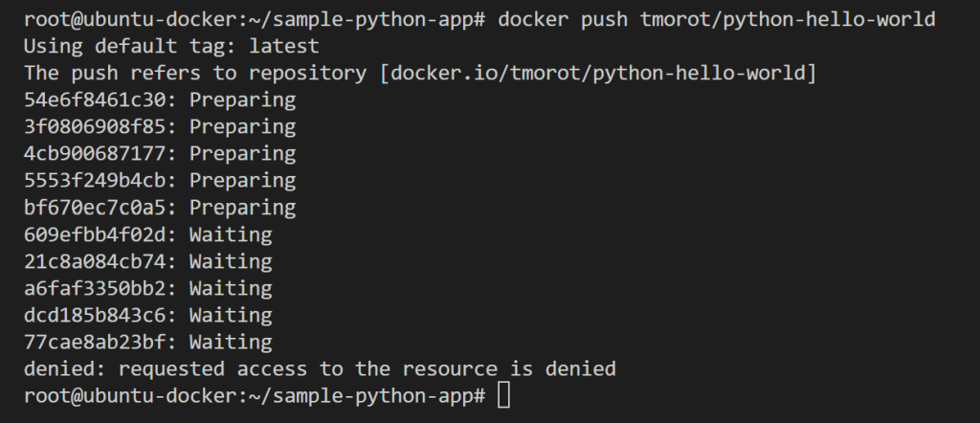Click the word "latest" in the default tag line
The height and width of the screenshot is (423, 980).
click(284, 46)
